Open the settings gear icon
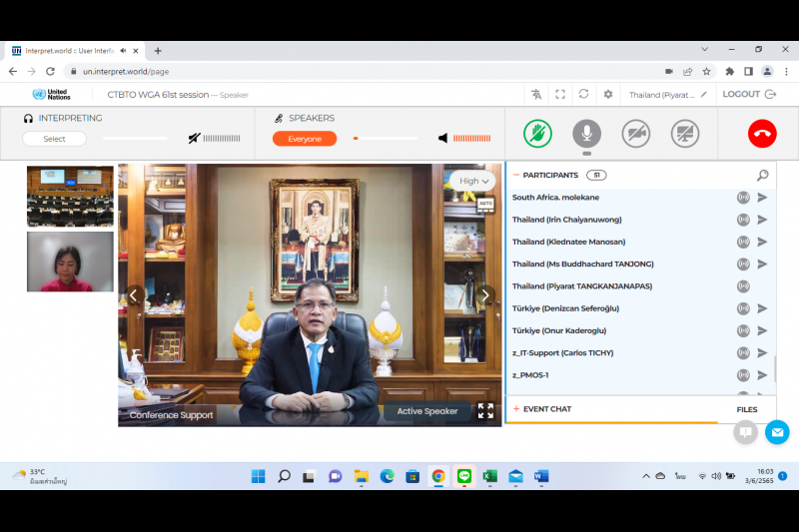The image size is (799, 532). coord(608,95)
